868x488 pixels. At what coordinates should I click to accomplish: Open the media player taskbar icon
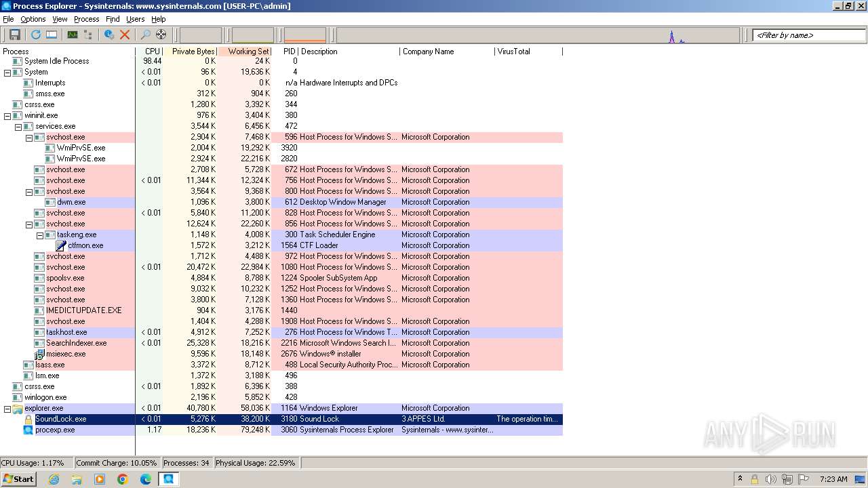coord(100,479)
